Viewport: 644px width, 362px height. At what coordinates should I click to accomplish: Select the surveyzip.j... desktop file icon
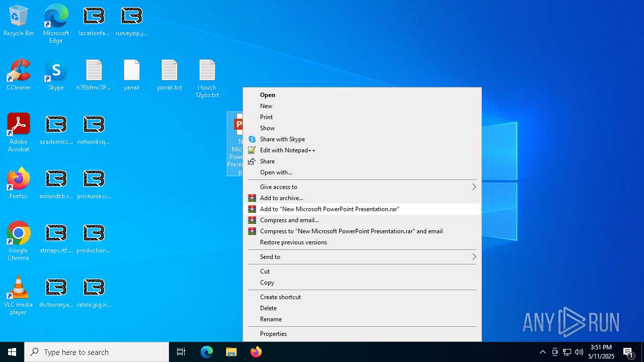click(x=131, y=21)
